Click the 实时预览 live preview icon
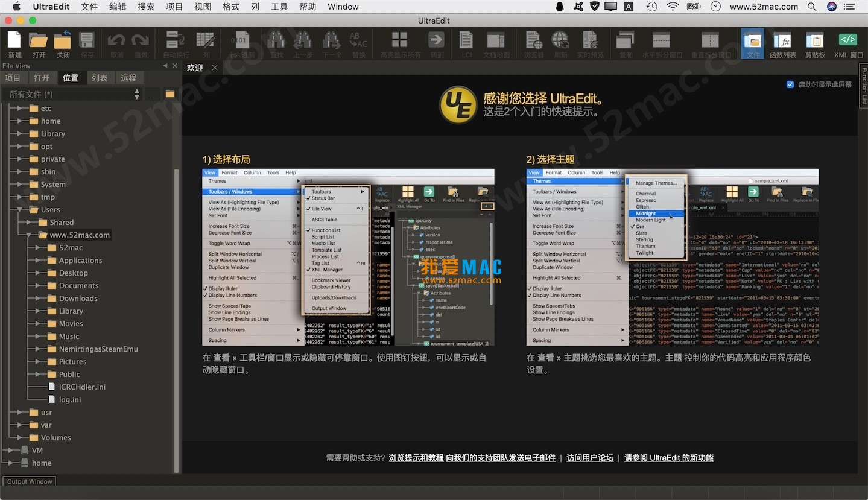868x500 pixels. 590,40
